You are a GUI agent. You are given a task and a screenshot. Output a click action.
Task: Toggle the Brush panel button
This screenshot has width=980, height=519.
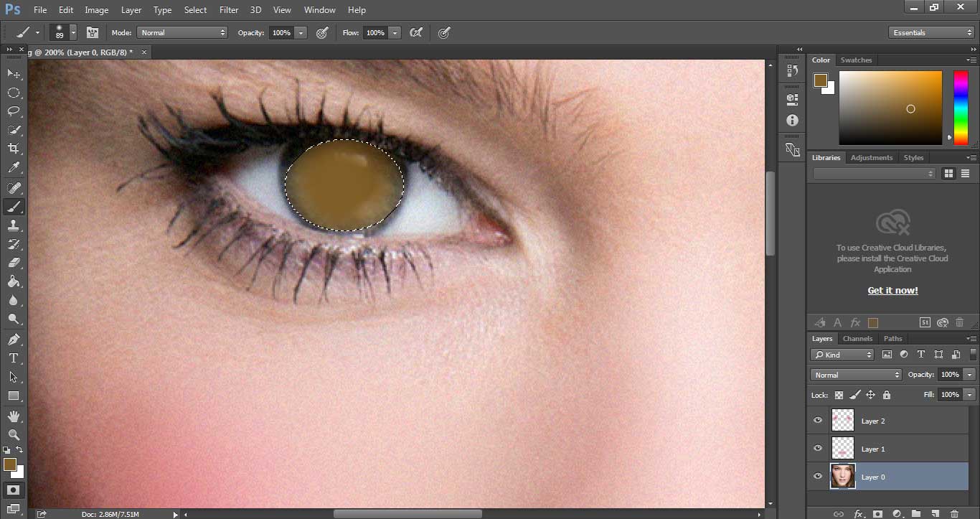(92, 32)
